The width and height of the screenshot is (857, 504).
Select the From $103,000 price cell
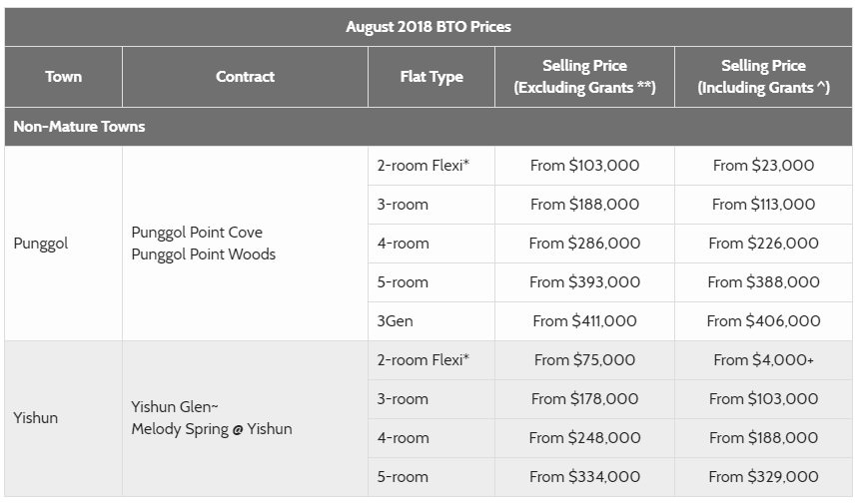(584, 166)
